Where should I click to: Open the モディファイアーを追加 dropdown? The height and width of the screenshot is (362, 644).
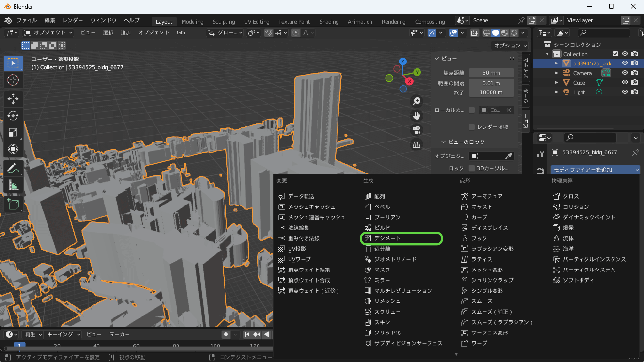(596, 170)
